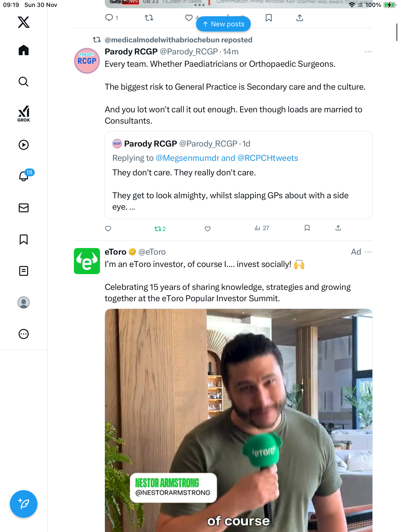This screenshot has width=399, height=532.
Task: Open notifications with 18 badge
Action: [x=24, y=176]
